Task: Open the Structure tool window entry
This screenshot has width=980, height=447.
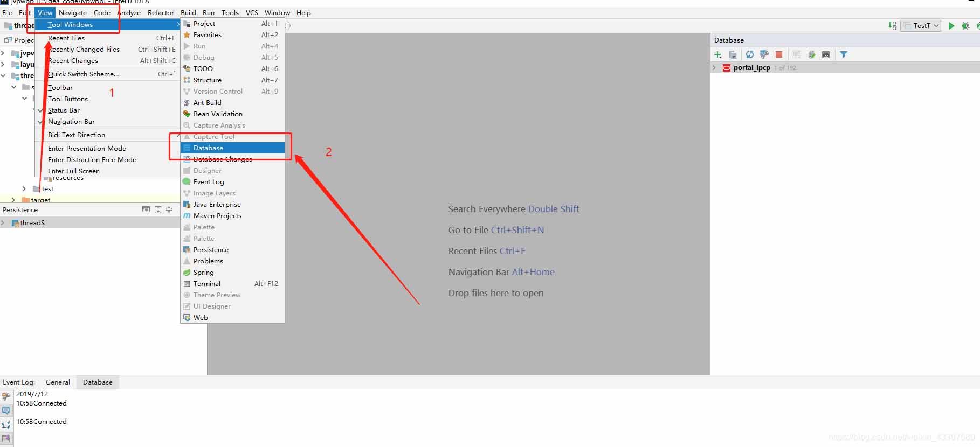Action: (x=232, y=80)
